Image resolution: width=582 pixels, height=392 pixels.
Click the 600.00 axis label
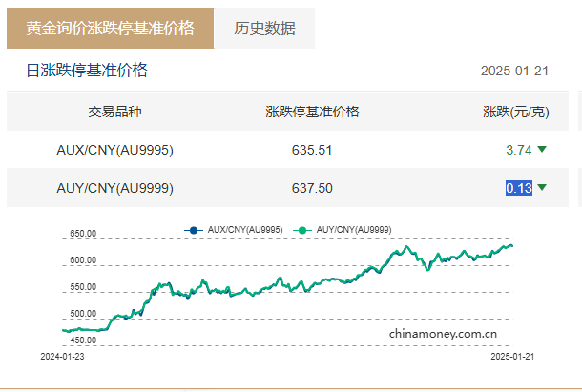(x=83, y=260)
